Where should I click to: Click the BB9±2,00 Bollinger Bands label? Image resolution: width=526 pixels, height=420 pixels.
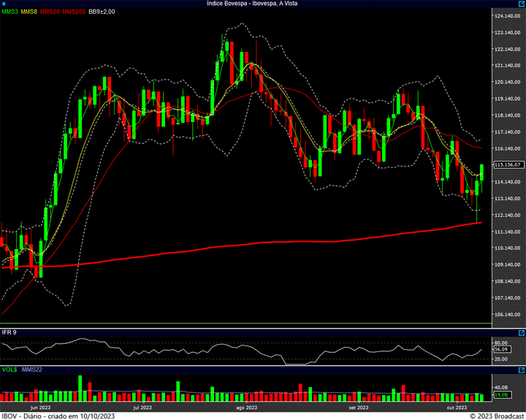tap(103, 12)
